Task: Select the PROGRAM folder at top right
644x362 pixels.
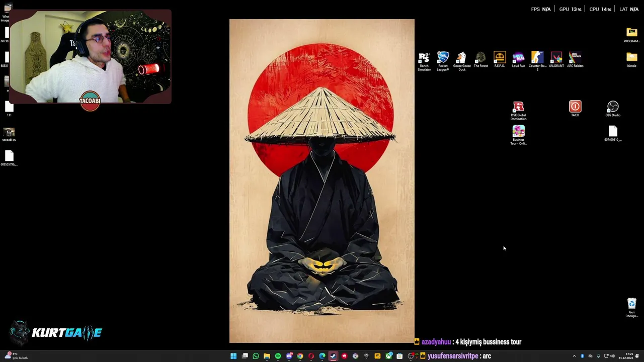Action: point(631,35)
